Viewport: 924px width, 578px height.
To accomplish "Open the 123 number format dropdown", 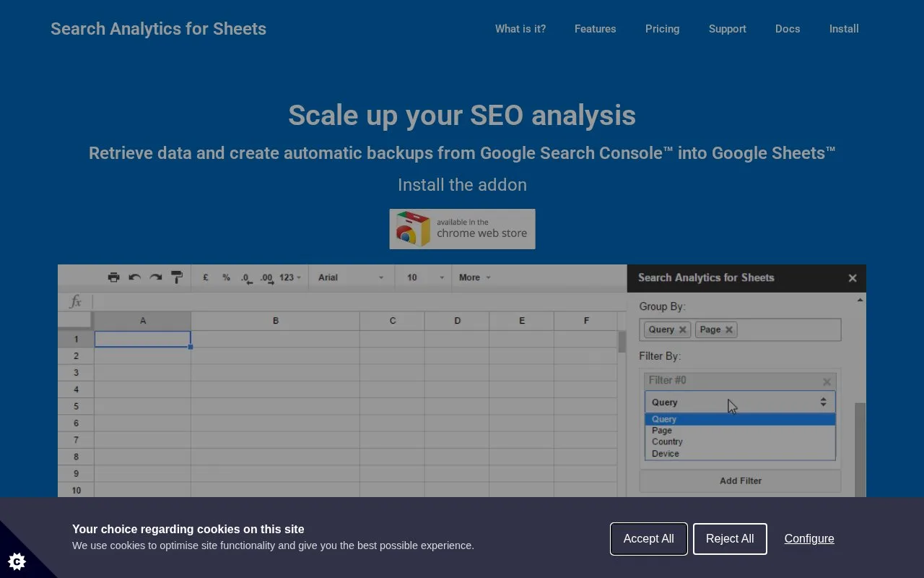I will pos(290,277).
